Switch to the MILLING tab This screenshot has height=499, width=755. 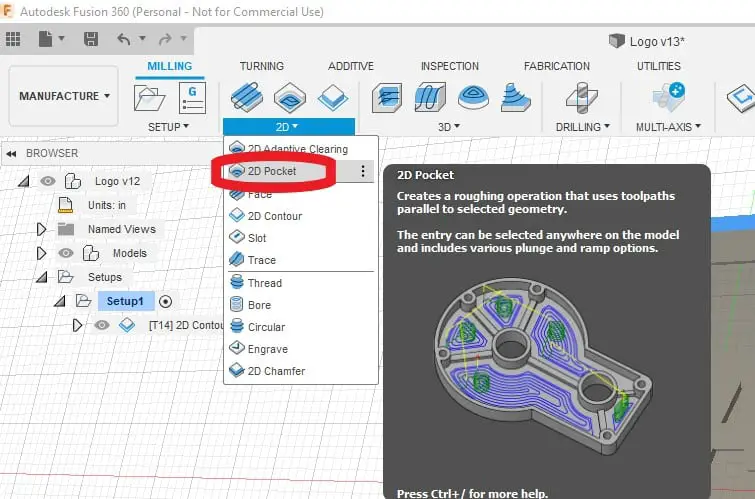point(169,66)
